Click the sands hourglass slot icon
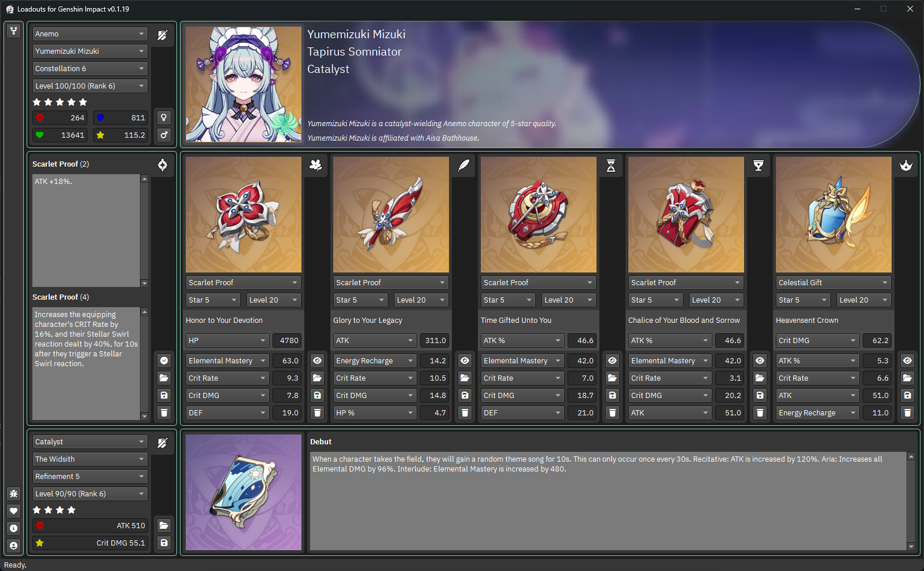This screenshot has width=924, height=571. [611, 165]
